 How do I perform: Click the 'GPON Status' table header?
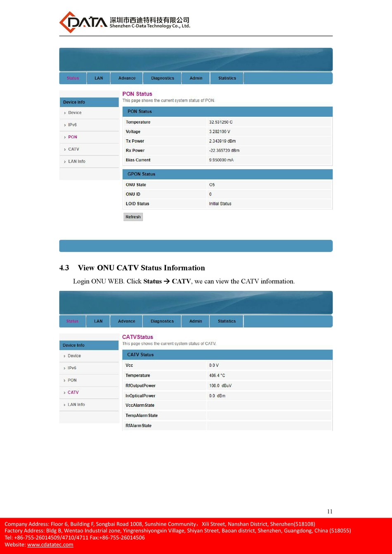point(227,174)
